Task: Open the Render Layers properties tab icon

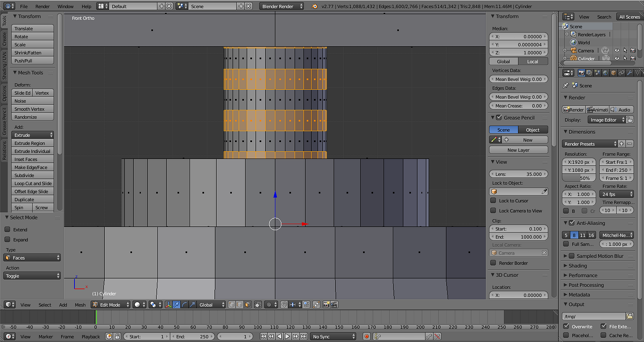Action: click(x=589, y=73)
